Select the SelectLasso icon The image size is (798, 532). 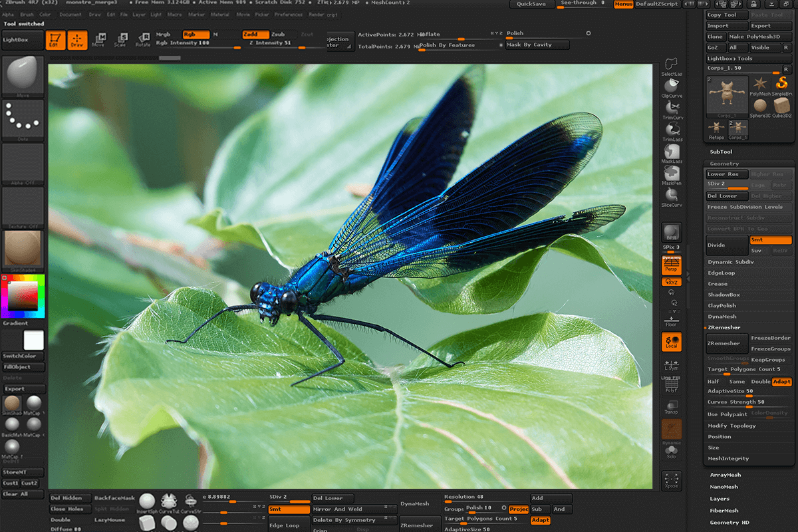pos(672,65)
